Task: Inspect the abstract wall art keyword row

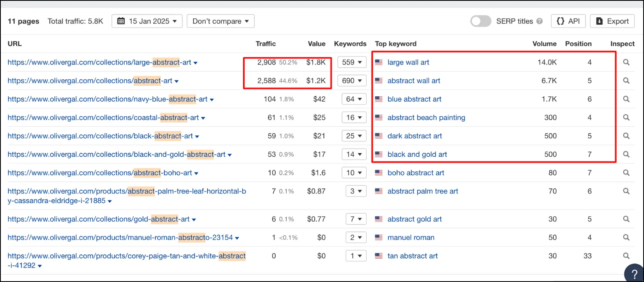Action: (x=626, y=81)
